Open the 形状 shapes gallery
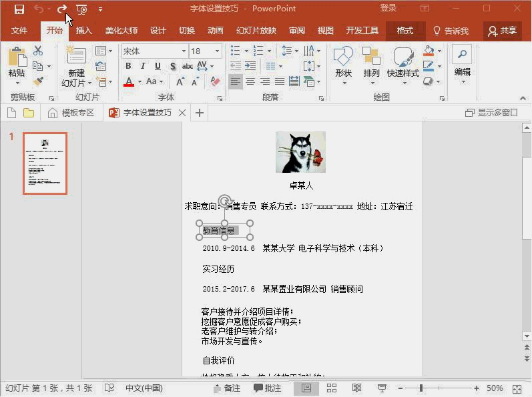Image resolution: width=532 pixels, height=397 pixels. tap(343, 65)
